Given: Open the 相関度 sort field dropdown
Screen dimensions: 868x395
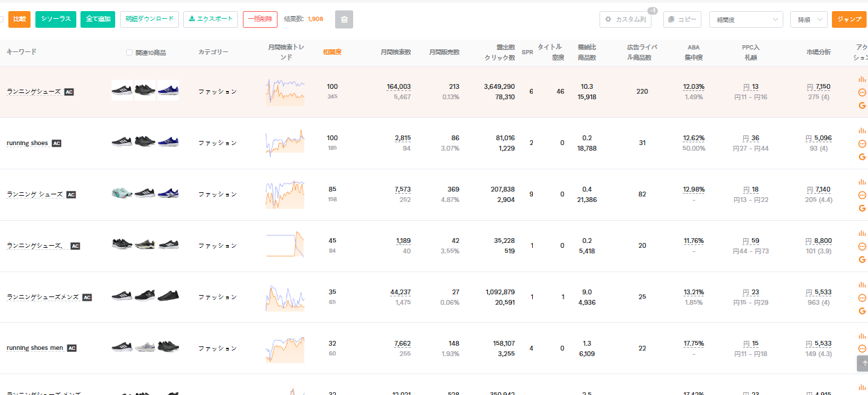Looking at the screenshot, I should (x=746, y=19).
